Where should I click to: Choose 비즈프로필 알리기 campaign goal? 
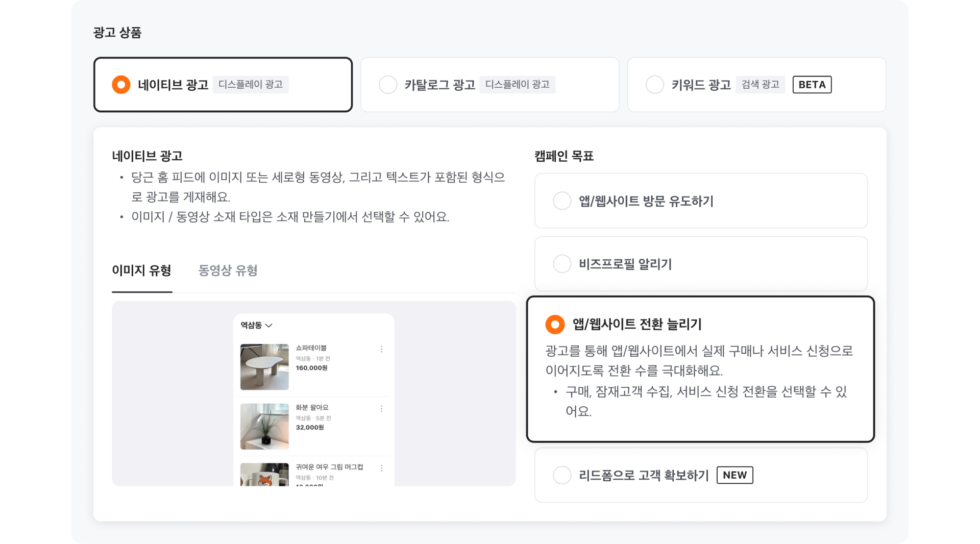(562, 264)
